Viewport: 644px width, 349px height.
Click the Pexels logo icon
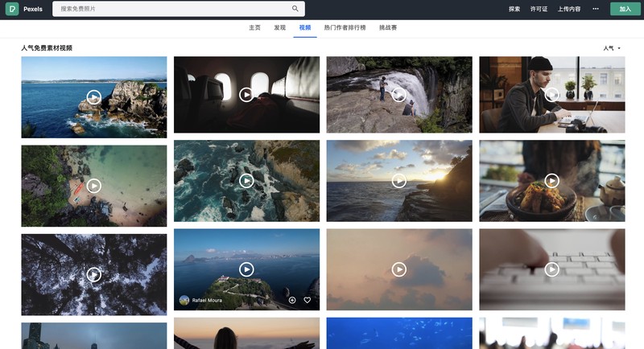coord(12,9)
